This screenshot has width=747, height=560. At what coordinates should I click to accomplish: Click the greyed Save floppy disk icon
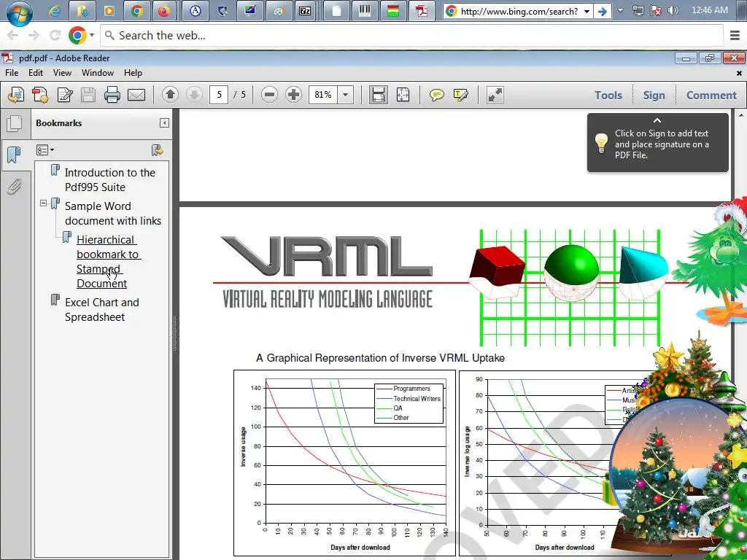click(88, 95)
